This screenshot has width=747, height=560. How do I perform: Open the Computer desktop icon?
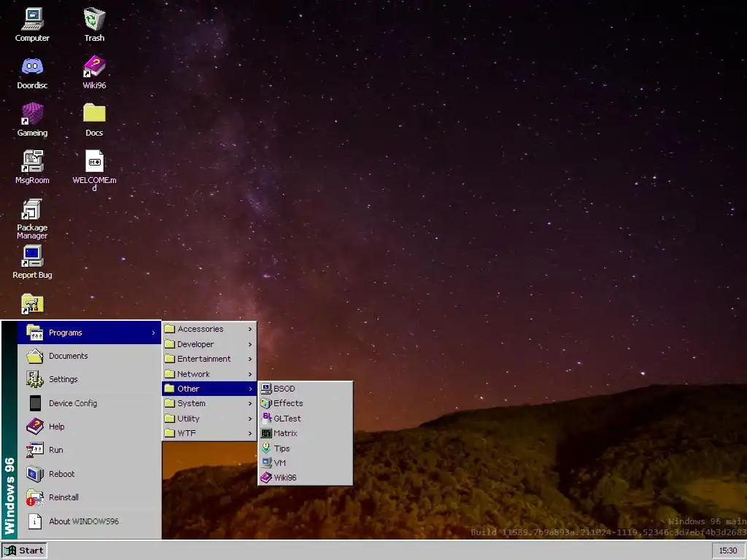point(32,25)
